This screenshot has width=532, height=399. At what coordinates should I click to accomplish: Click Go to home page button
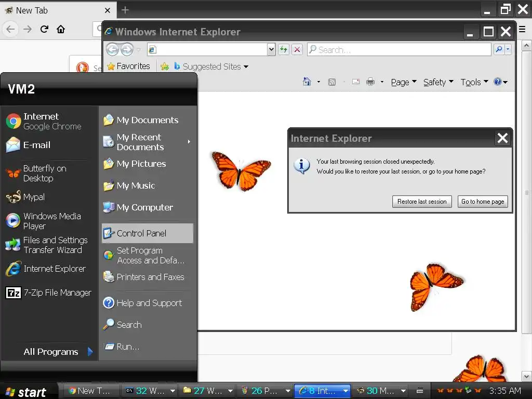[x=483, y=202]
